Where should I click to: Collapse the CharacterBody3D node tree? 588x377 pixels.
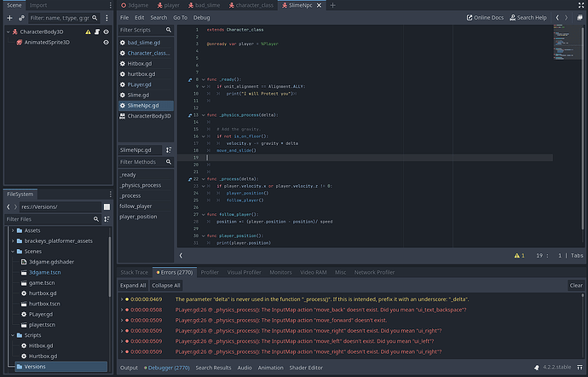pos(9,32)
